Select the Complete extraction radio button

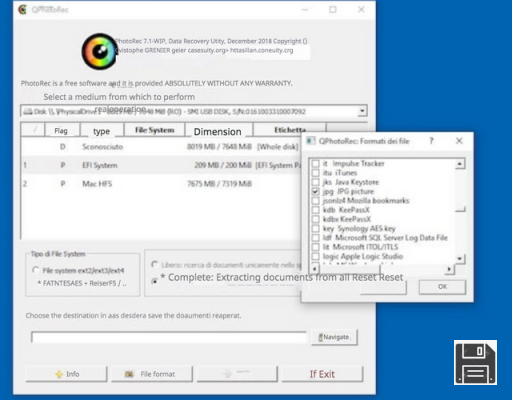click(154, 281)
